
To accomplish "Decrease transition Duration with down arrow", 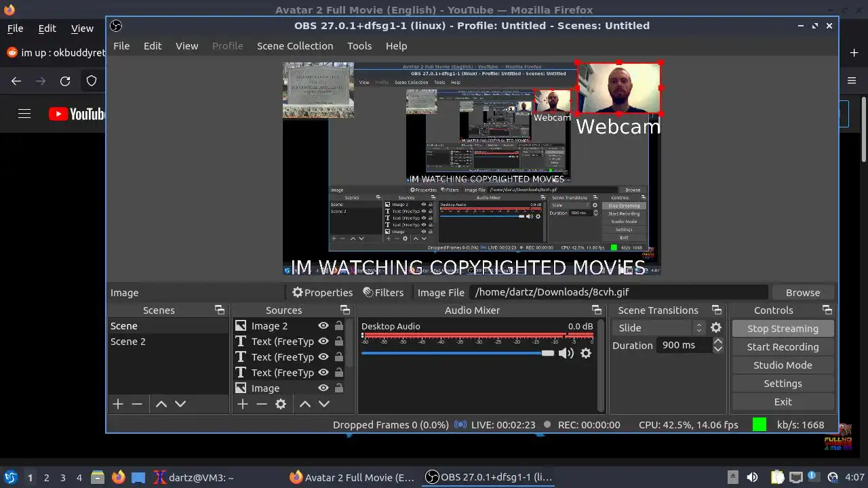I will 717,349.
